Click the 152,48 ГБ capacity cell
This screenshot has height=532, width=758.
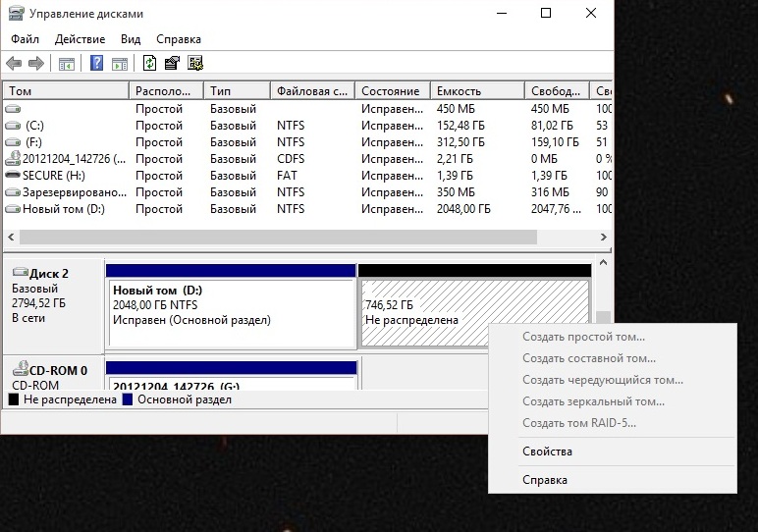[x=460, y=126]
